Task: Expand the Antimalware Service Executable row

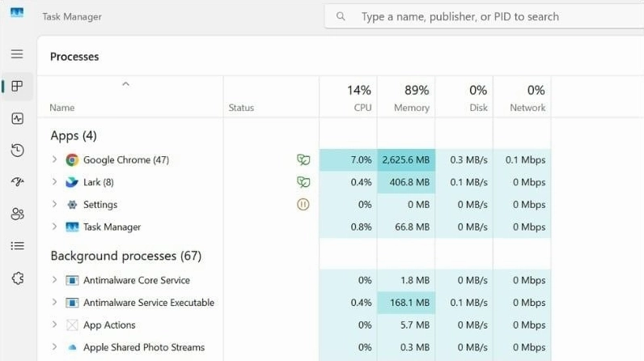Action: coord(54,302)
